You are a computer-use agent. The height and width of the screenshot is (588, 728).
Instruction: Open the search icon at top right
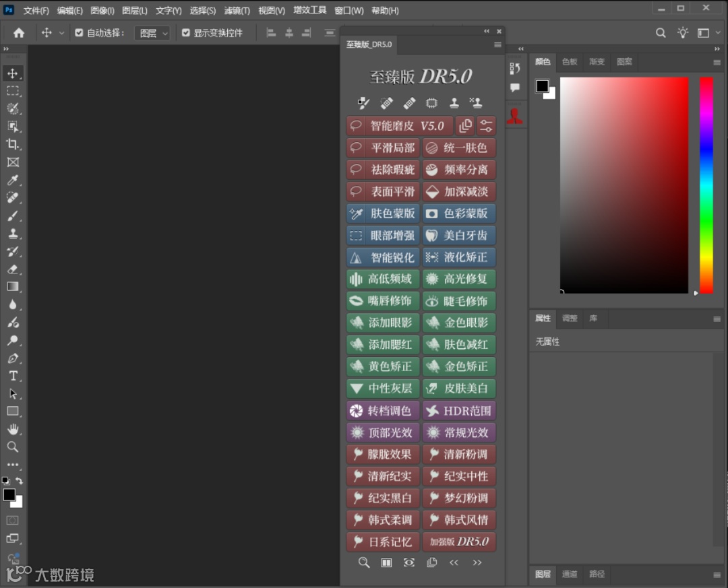click(x=660, y=32)
